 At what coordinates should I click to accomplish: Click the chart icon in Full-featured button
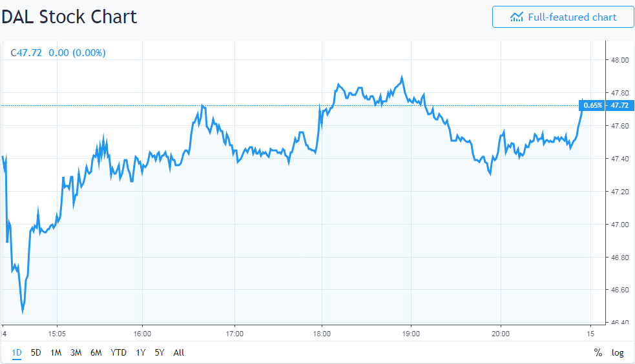tap(516, 17)
